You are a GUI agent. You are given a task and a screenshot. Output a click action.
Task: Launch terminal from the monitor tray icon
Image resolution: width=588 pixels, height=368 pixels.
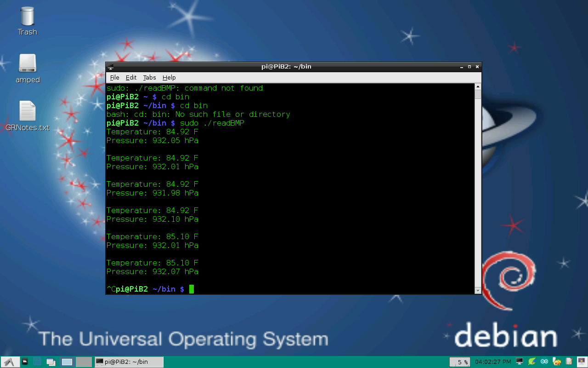(x=520, y=362)
